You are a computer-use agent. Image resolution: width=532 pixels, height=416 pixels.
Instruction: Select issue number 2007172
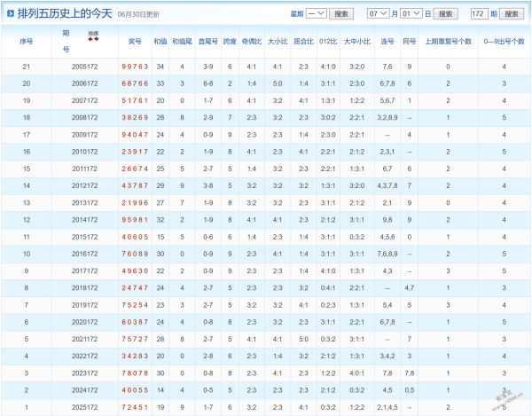[84, 100]
